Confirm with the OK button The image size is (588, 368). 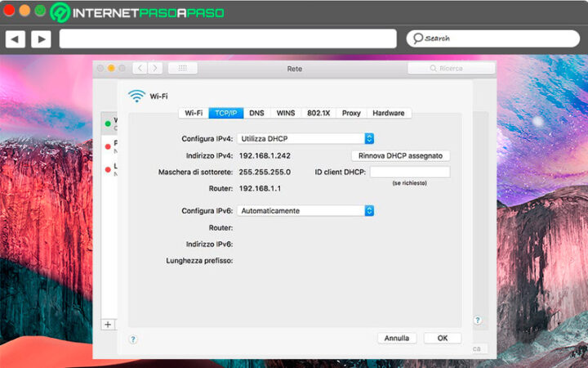(442, 338)
